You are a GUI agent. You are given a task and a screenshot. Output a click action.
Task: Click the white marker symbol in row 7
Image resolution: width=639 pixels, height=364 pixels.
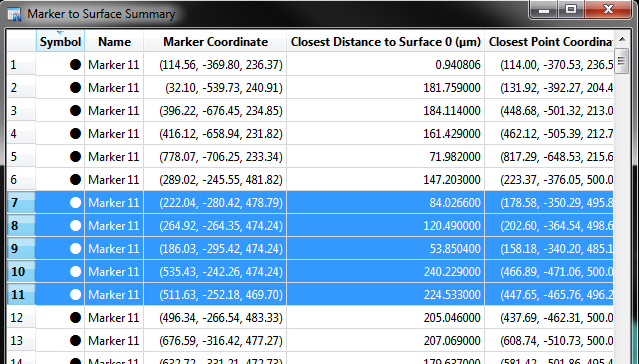coord(75,203)
